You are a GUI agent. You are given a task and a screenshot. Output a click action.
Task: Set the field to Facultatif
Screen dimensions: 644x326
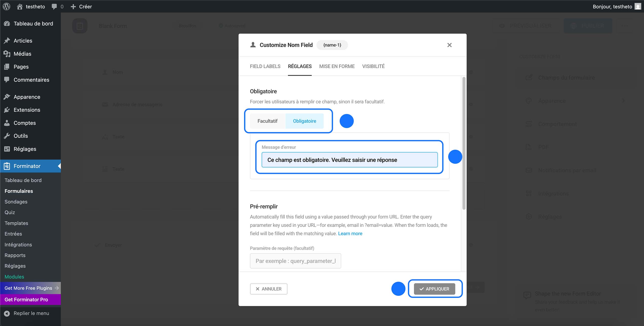(x=267, y=121)
